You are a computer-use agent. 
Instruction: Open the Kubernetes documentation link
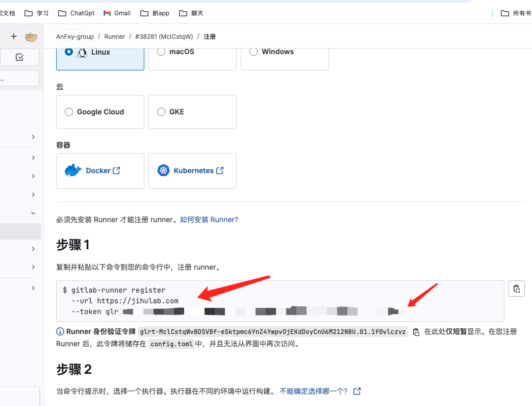[x=198, y=171]
